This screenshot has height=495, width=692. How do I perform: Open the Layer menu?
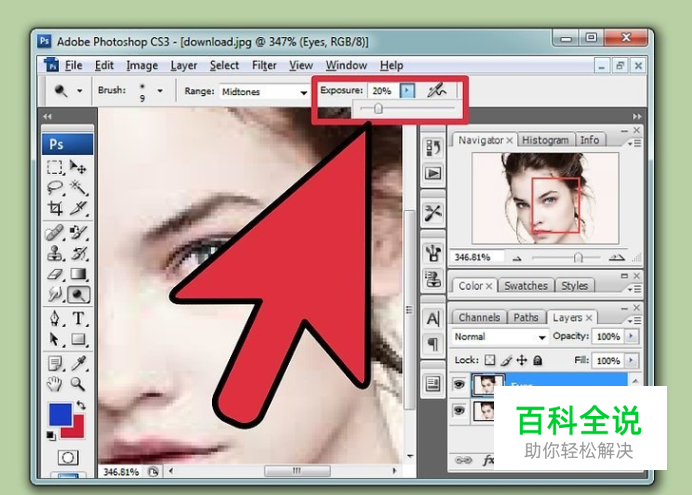click(184, 65)
